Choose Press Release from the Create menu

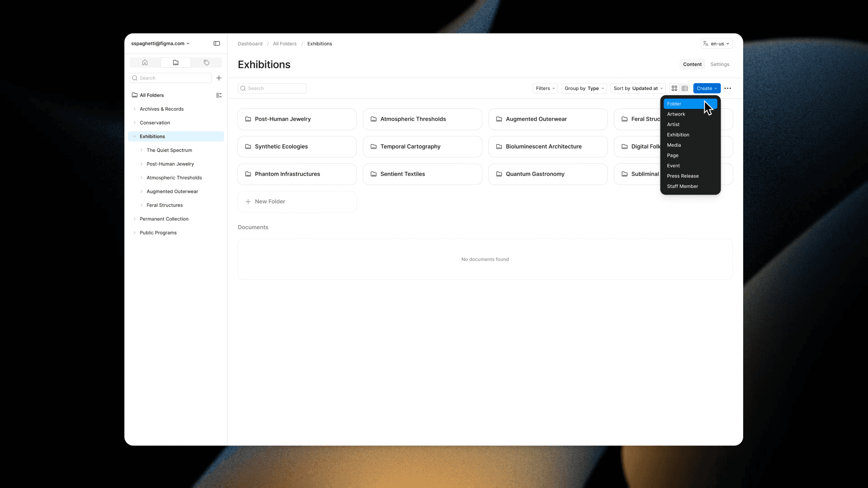pyautogui.click(x=690, y=176)
